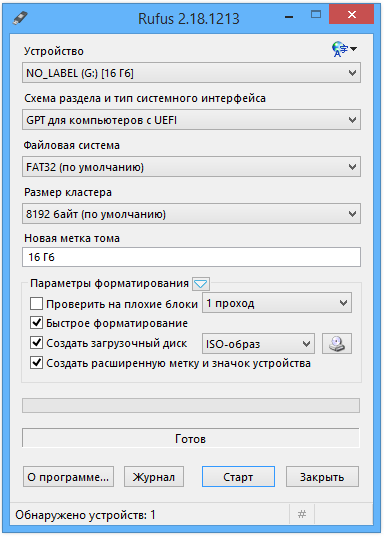Click the empty progress bar
Screen dimensions: 384x538
pos(191,405)
